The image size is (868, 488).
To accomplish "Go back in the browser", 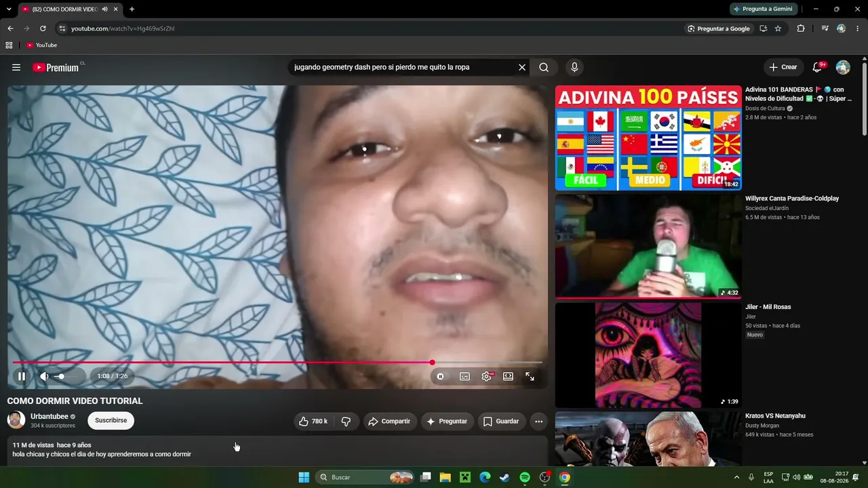I will 10,28.
